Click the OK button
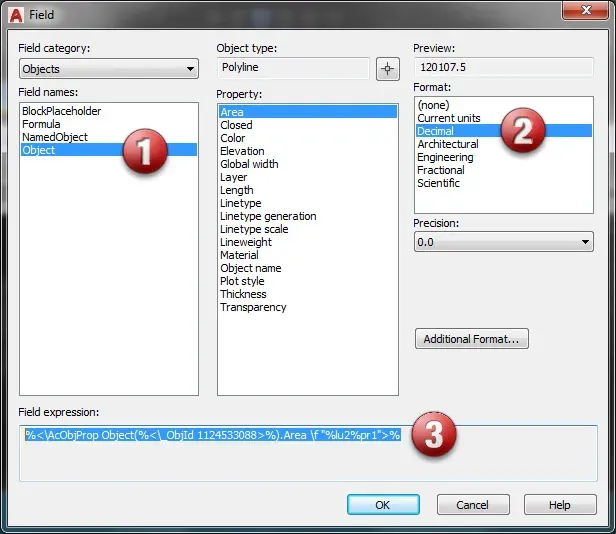Screen dimensions: 616x534 point(383,505)
